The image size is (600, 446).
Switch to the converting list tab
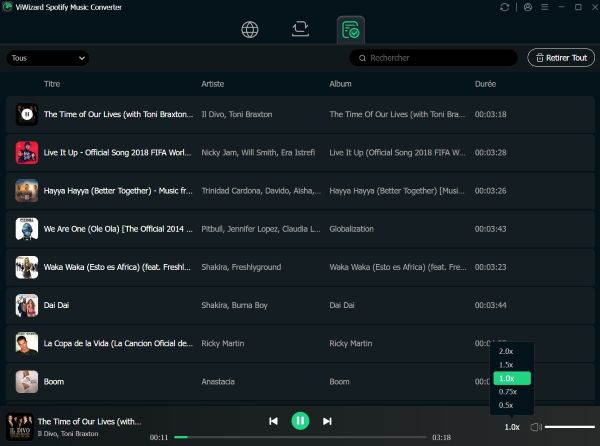[x=300, y=29]
